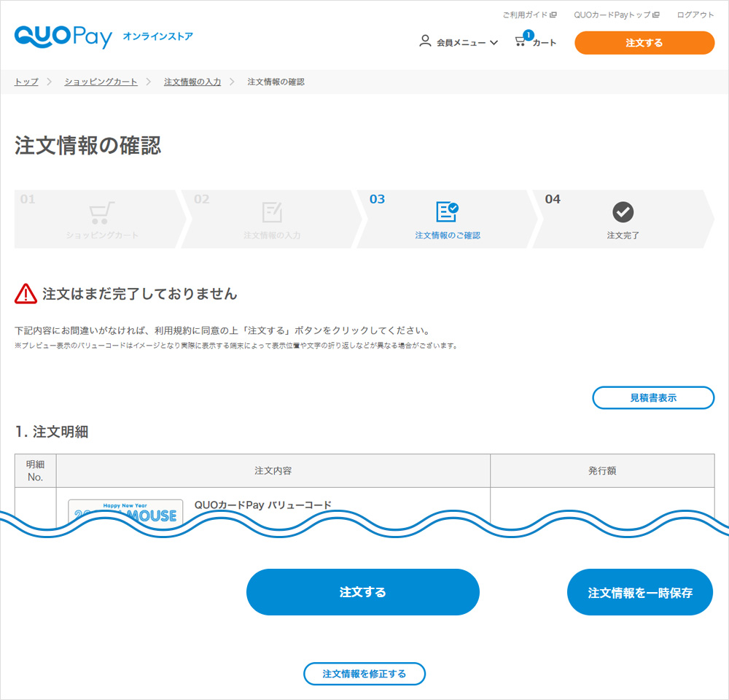Viewport: 729px width, 700px height.
Task: Click the 注文情報のご確認 step label
Action: 448,236
